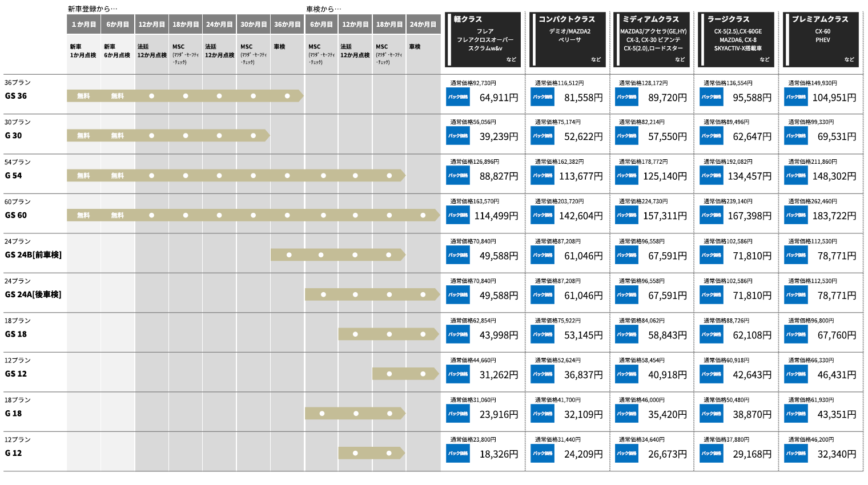Click the price 43,351円
This screenshot has width=868, height=485.
click(837, 415)
